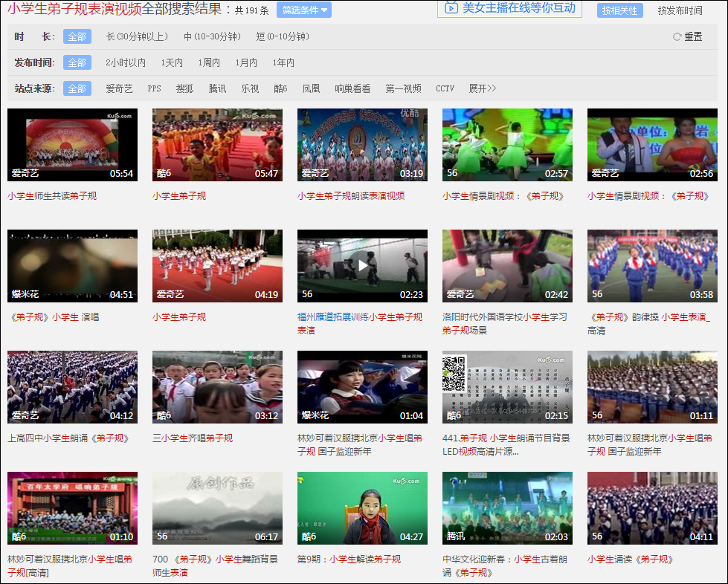Open the title link 中华文化迎新春：小学生古著朗诵
728x584 pixels.
pos(505,566)
